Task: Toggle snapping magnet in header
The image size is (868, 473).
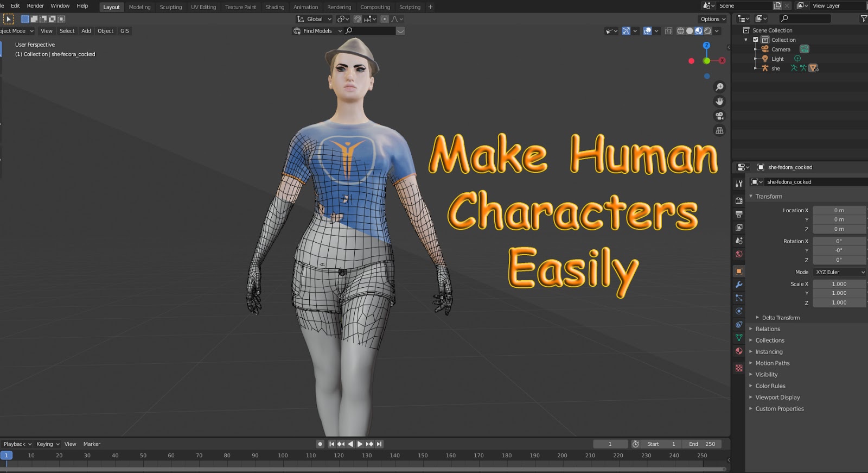Action: click(358, 19)
